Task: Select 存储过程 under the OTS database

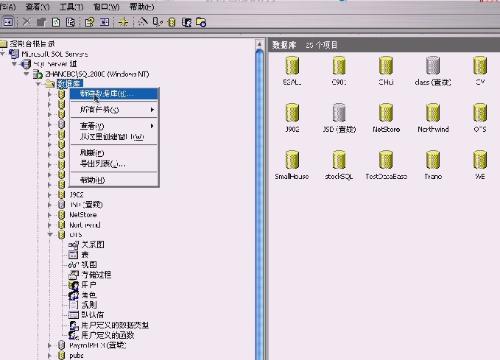Action: coord(96,275)
